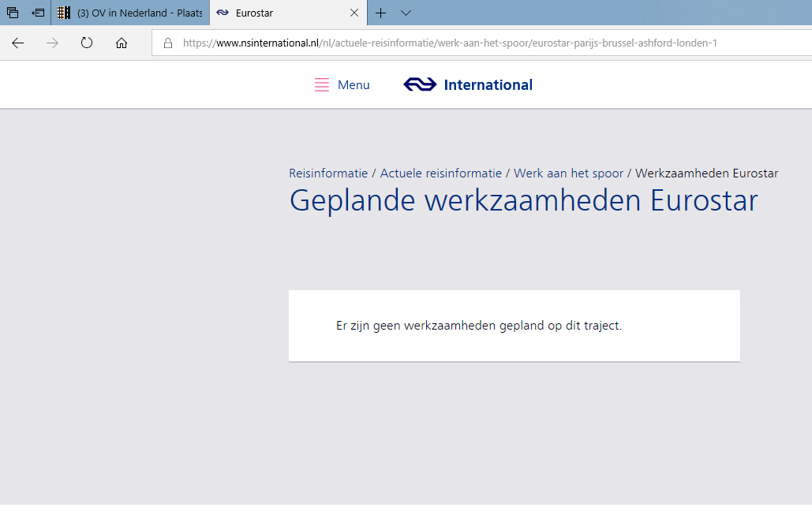
Task: Open the tabs you've set aside icon
Action: pyautogui.click(x=13, y=13)
